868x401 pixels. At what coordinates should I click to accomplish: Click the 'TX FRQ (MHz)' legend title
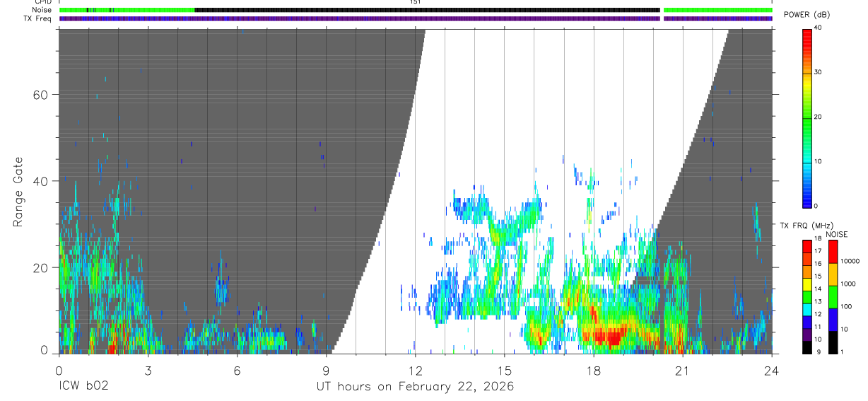click(x=806, y=226)
